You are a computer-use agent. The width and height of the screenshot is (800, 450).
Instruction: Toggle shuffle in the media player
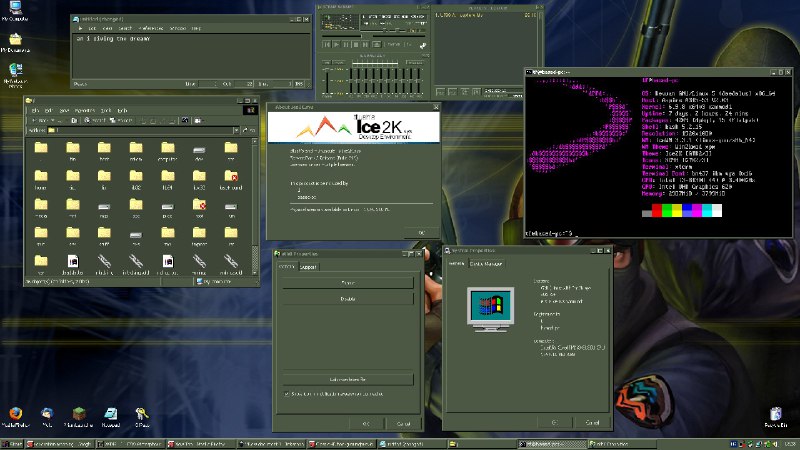point(392,44)
